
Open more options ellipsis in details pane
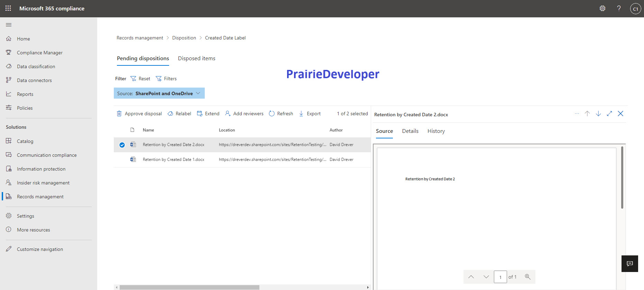[577, 114]
